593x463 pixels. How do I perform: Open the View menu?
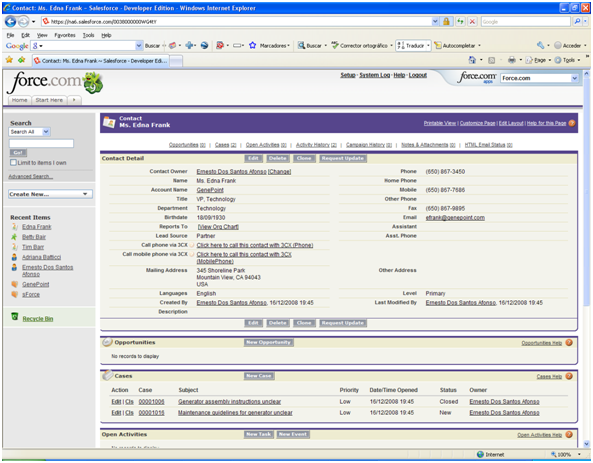point(42,35)
